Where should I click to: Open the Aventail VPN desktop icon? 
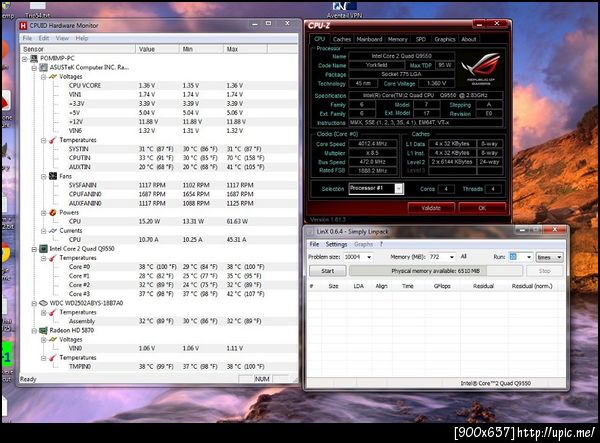344,9
